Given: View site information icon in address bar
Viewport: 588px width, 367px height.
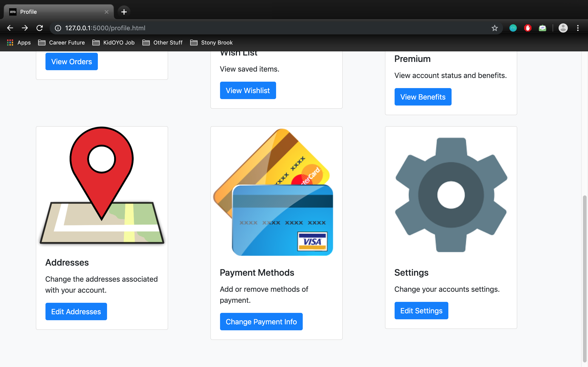Looking at the screenshot, I should [58, 28].
